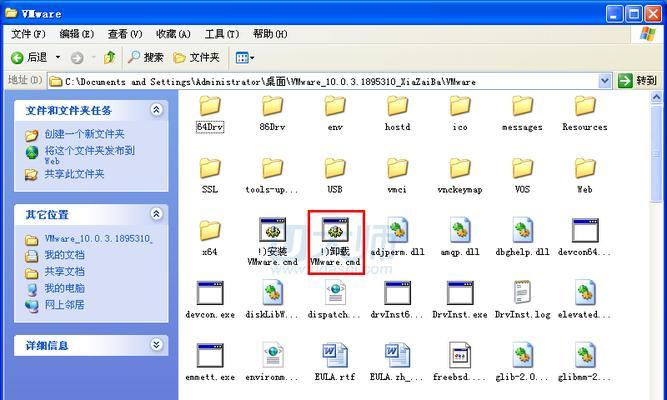Open the messages folder
The image size is (667, 400).
tap(522, 113)
